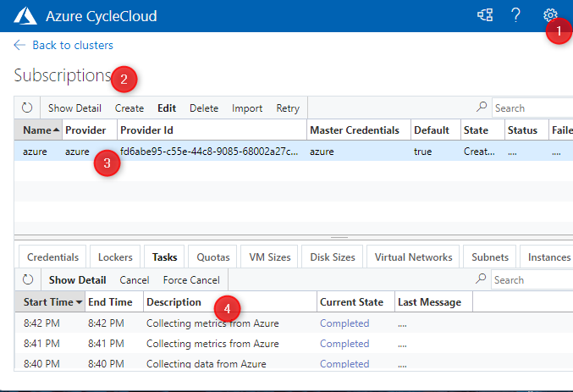Open the help question mark icon
The width and height of the screenshot is (573, 392).
(515, 16)
